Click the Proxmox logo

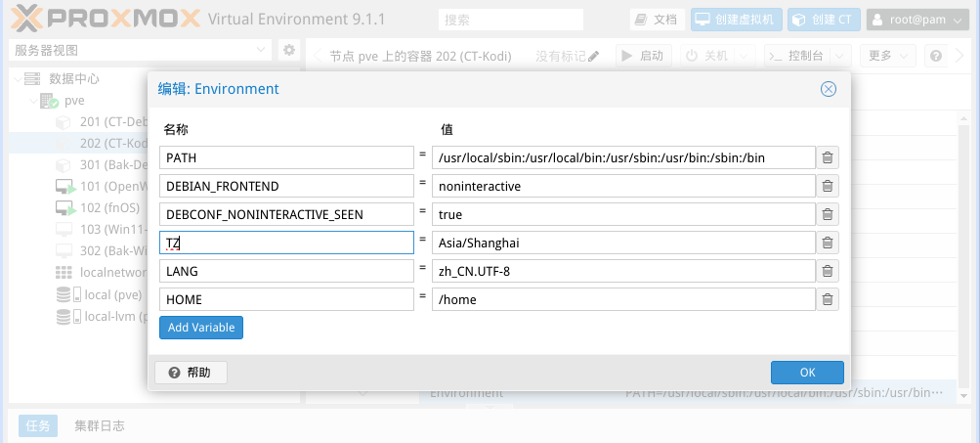coord(102,19)
